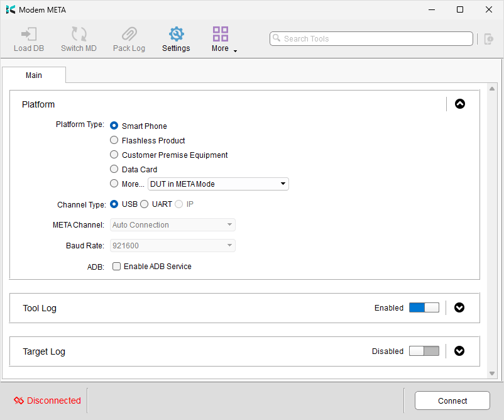The width and height of the screenshot is (504, 420).
Task: Select Data Card platform type
Action: point(114,169)
